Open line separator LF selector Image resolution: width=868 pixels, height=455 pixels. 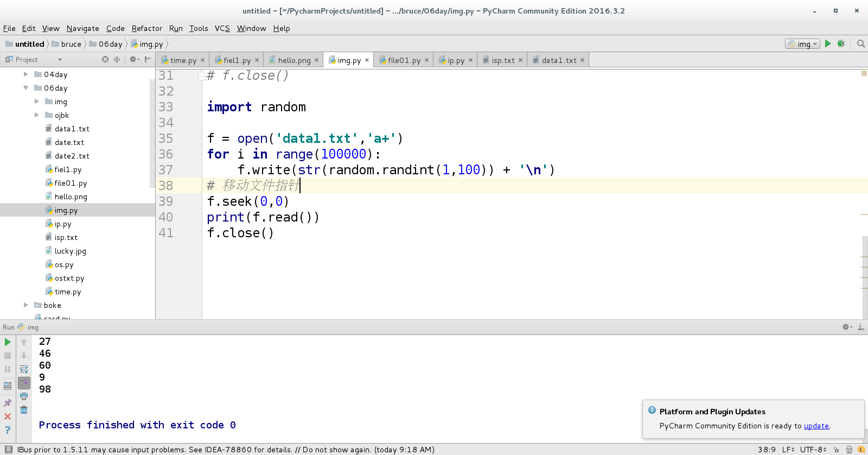click(x=788, y=450)
